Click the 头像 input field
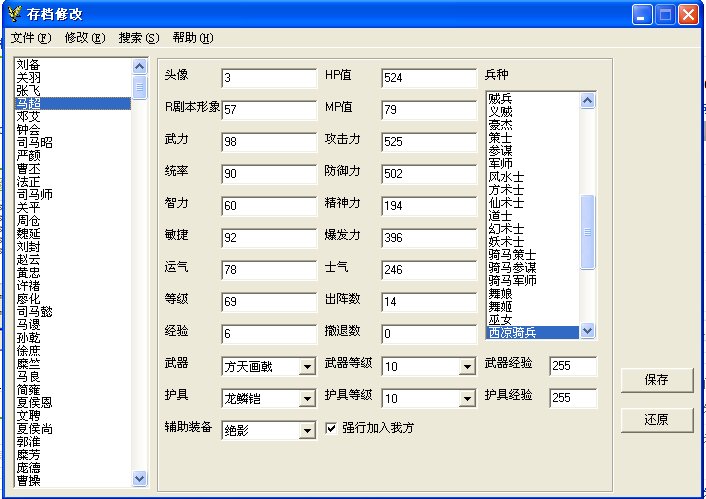This screenshot has height=499, width=706. pos(269,78)
